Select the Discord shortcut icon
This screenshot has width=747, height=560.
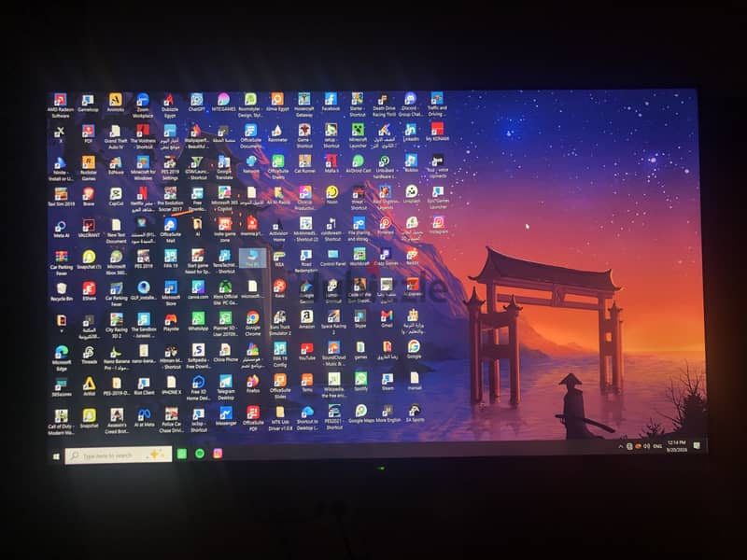point(410,105)
